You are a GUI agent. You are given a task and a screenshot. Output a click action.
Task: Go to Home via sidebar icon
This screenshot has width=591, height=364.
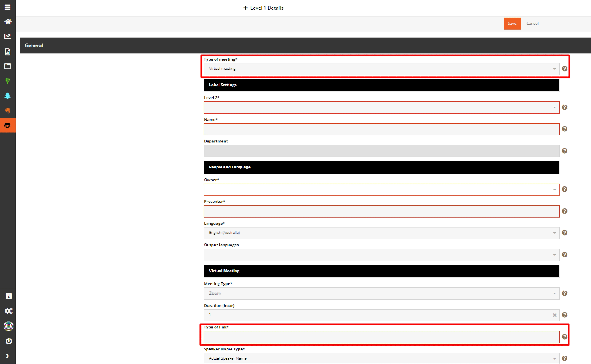point(8,22)
